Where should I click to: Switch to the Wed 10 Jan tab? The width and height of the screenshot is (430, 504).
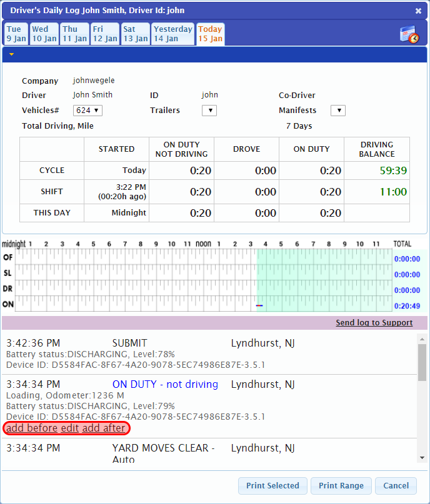pos(44,34)
